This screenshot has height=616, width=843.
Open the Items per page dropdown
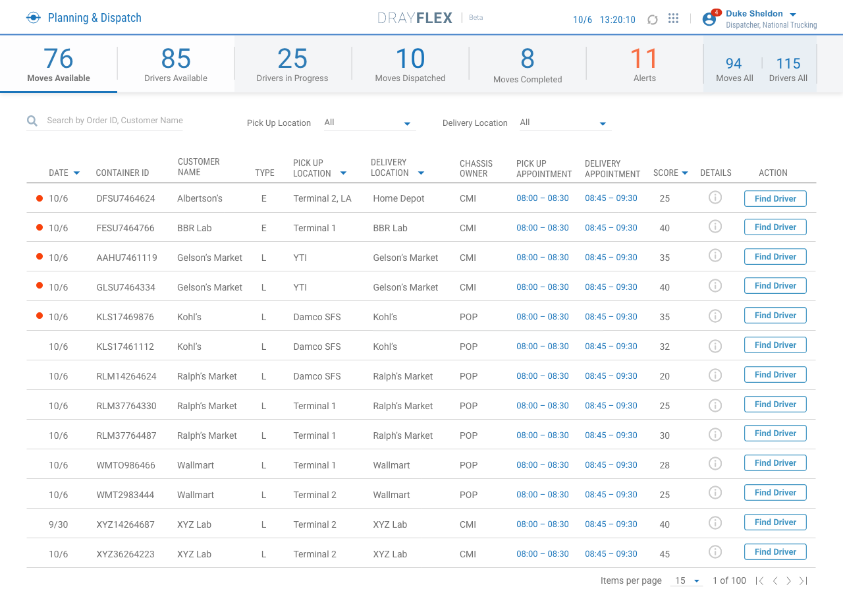click(x=686, y=581)
